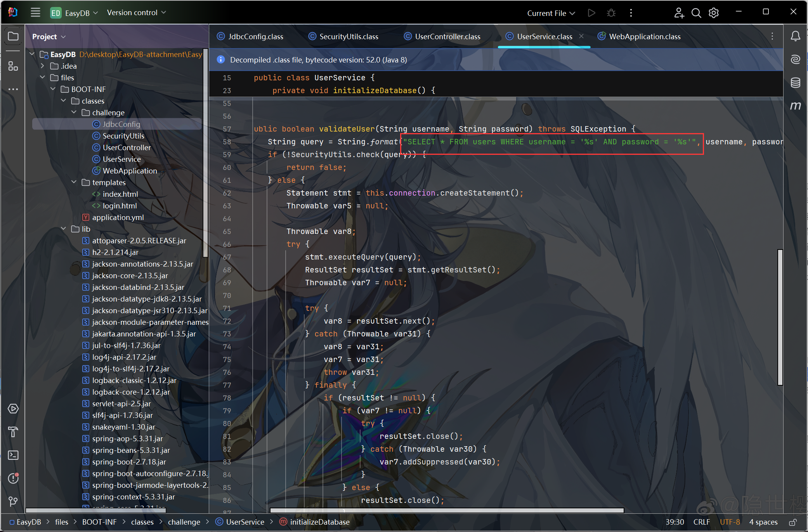Debug the current file

[611, 13]
